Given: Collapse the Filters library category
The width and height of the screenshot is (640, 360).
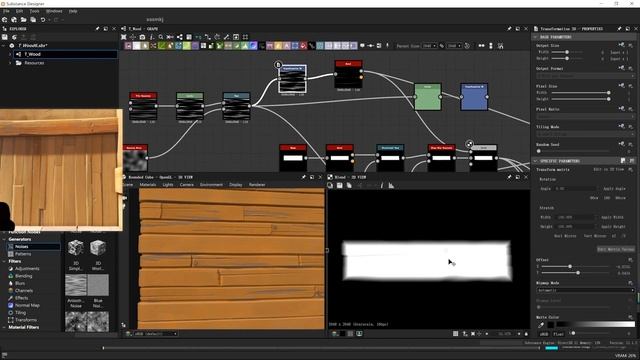Looking at the screenshot, I should (x=4, y=261).
